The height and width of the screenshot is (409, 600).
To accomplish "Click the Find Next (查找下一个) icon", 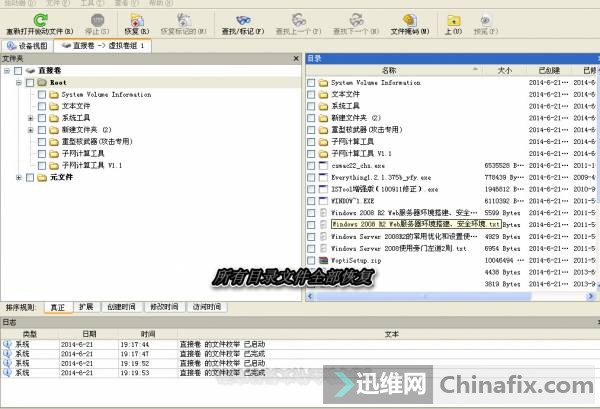I will click(356, 20).
